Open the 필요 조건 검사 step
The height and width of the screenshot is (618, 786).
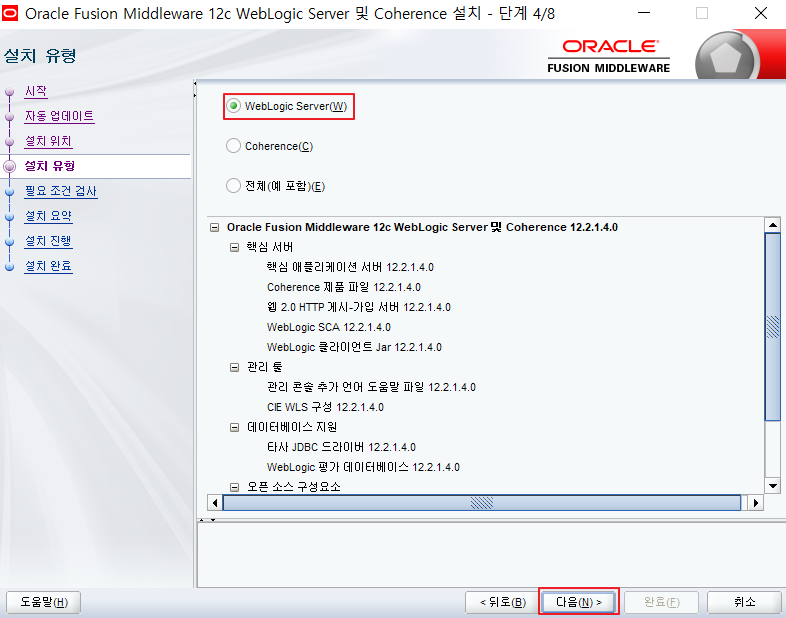(x=61, y=191)
